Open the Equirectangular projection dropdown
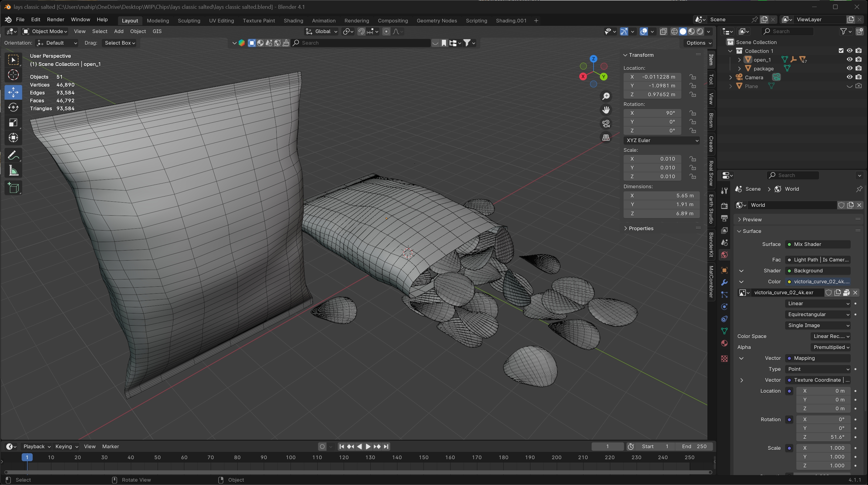Image resolution: width=868 pixels, height=485 pixels. (x=818, y=314)
